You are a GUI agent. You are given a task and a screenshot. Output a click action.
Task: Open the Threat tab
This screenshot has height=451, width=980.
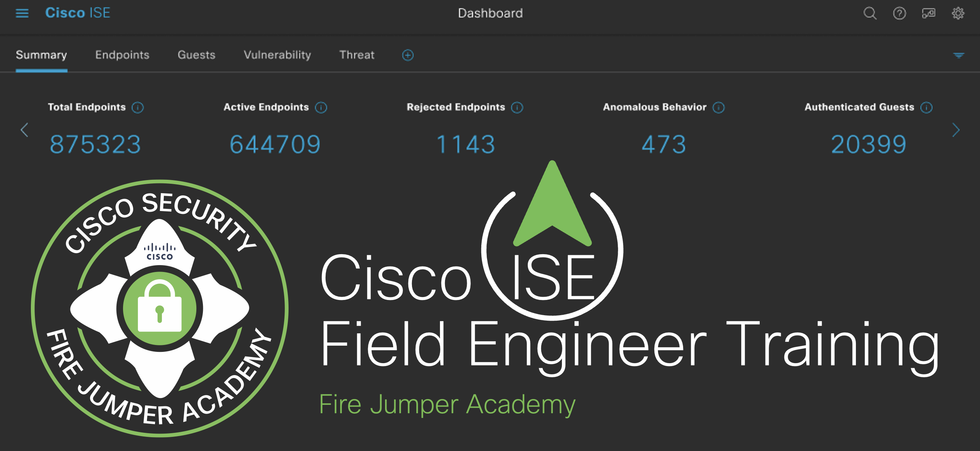click(357, 55)
